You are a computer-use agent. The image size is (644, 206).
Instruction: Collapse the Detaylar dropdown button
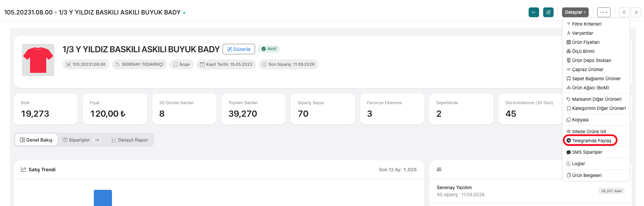click(x=575, y=12)
